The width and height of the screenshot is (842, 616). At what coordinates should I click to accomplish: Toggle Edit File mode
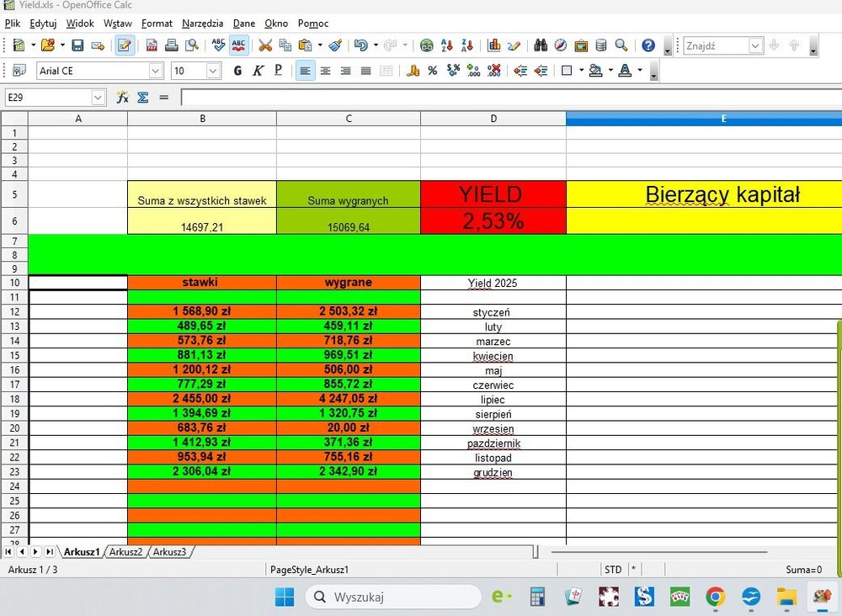coord(125,45)
